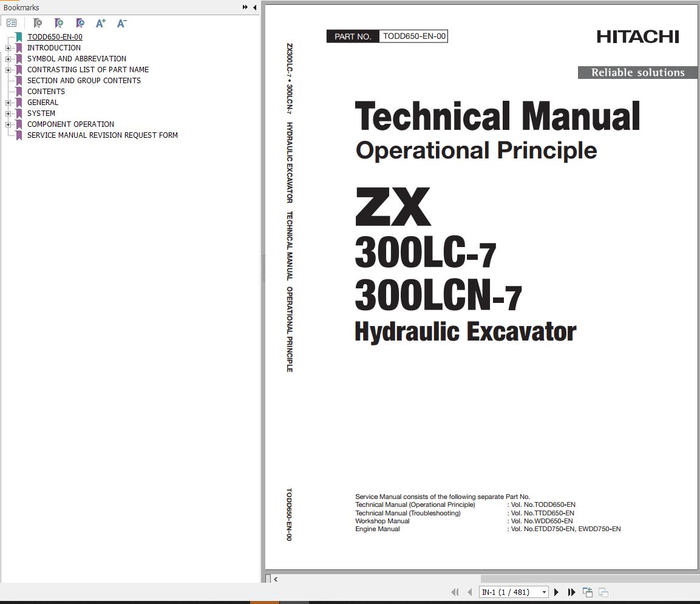Go to previous page arrow
700x604 pixels.
[470, 592]
